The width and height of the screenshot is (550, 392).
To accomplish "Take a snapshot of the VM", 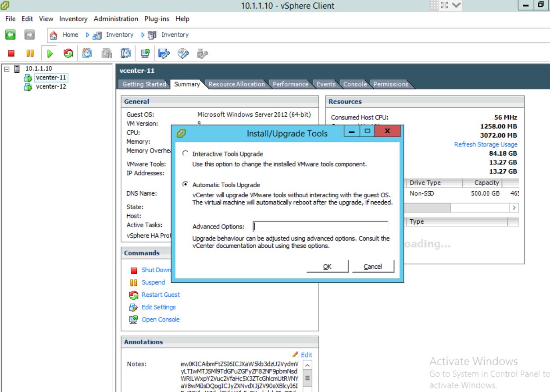I will 87,53.
